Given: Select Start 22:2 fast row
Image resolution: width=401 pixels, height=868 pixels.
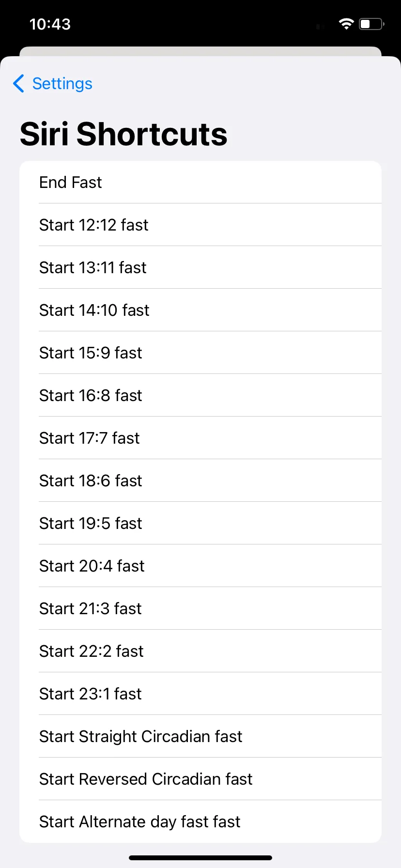Looking at the screenshot, I should [x=200, y=651].
